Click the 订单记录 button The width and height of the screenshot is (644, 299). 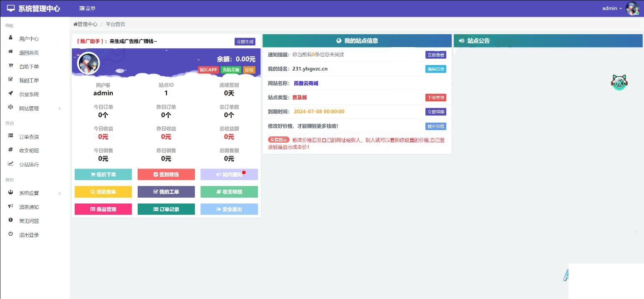pos(166,209)
